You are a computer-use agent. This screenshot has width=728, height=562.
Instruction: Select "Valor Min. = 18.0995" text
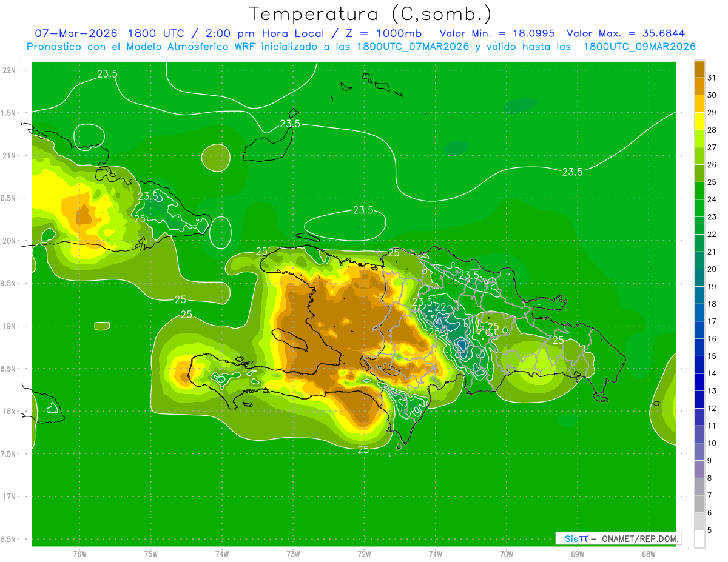click(497, 33)
